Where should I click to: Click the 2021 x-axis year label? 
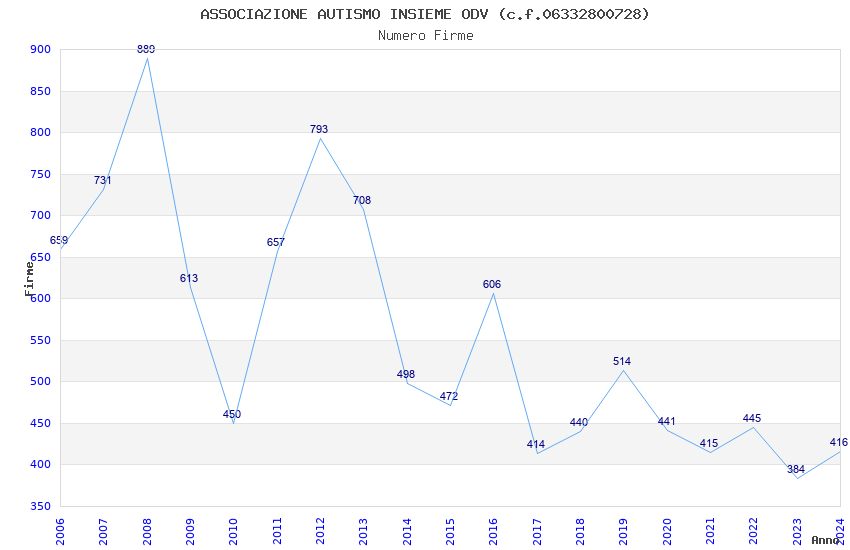710,531
